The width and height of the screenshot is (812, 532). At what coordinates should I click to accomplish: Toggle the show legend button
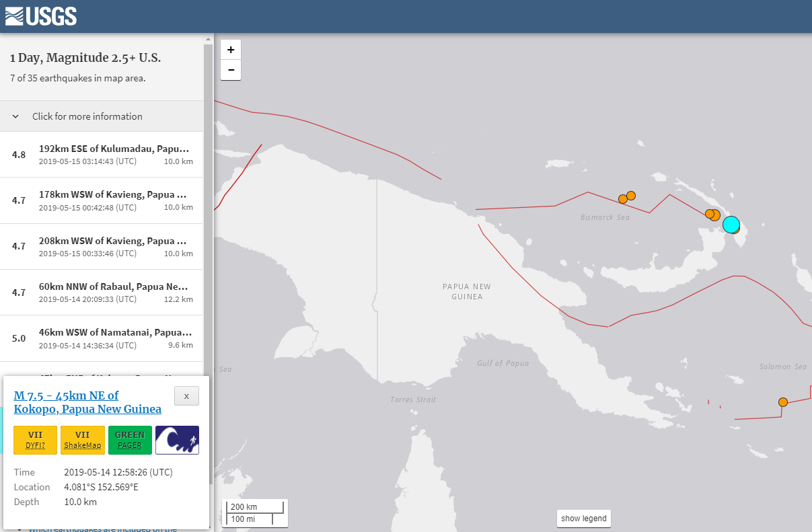pyautogui.click(x=584, y=519)
